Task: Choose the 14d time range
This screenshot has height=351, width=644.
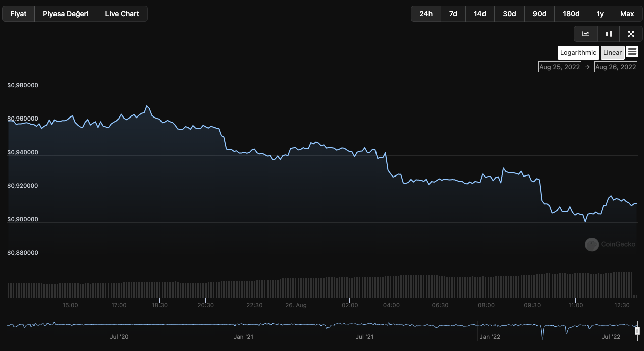Action: coord(480,14)
